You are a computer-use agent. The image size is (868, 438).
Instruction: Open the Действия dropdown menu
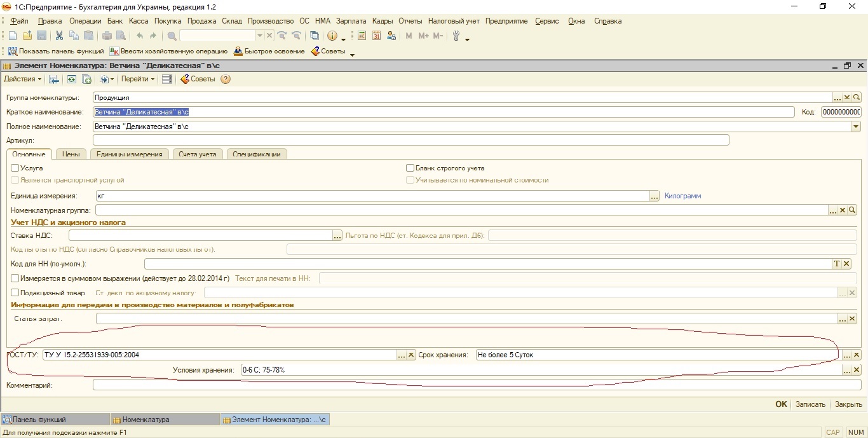pyautogui.click(x=22, y=79)
